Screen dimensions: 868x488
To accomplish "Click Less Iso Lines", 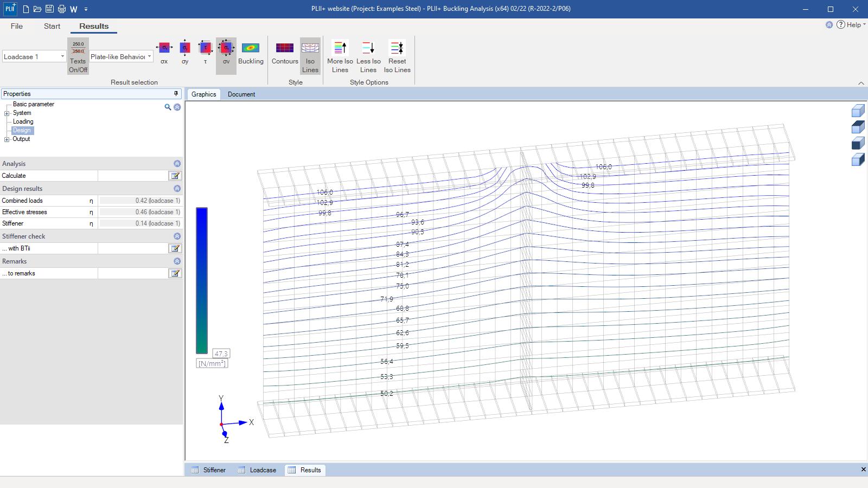I will 368,56.
